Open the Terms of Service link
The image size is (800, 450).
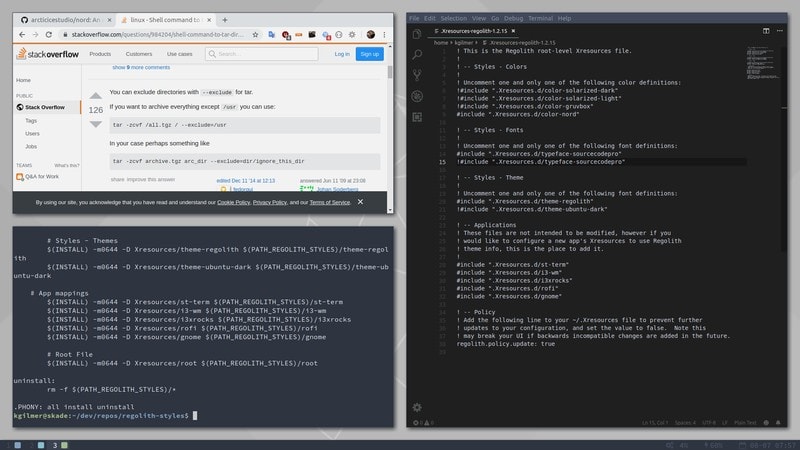330,203
